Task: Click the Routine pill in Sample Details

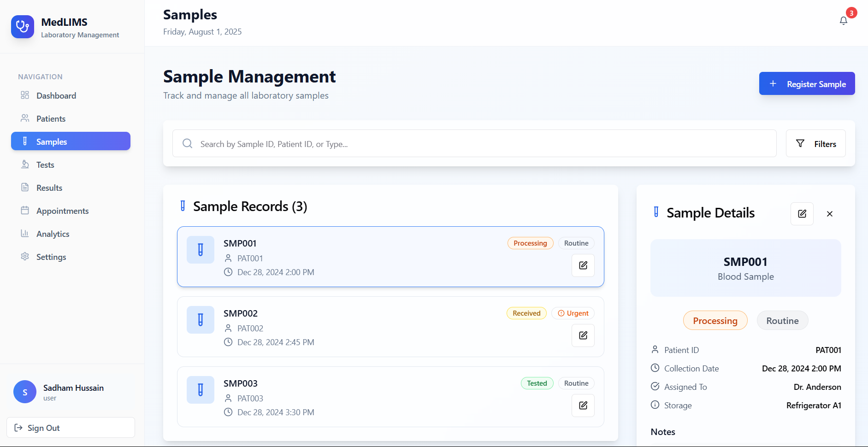Action: [783, 321]
